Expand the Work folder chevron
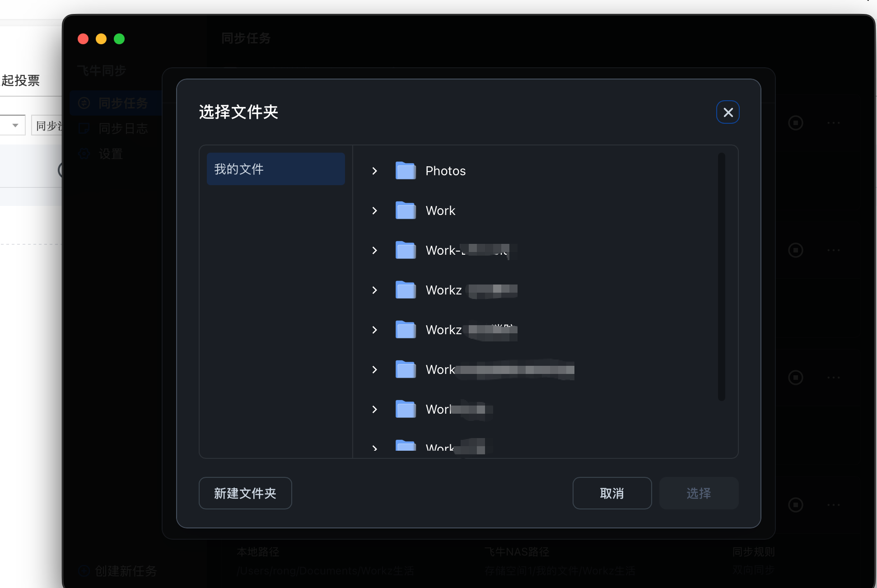Viewport: 877px width, 588px height. coord(374,210)
